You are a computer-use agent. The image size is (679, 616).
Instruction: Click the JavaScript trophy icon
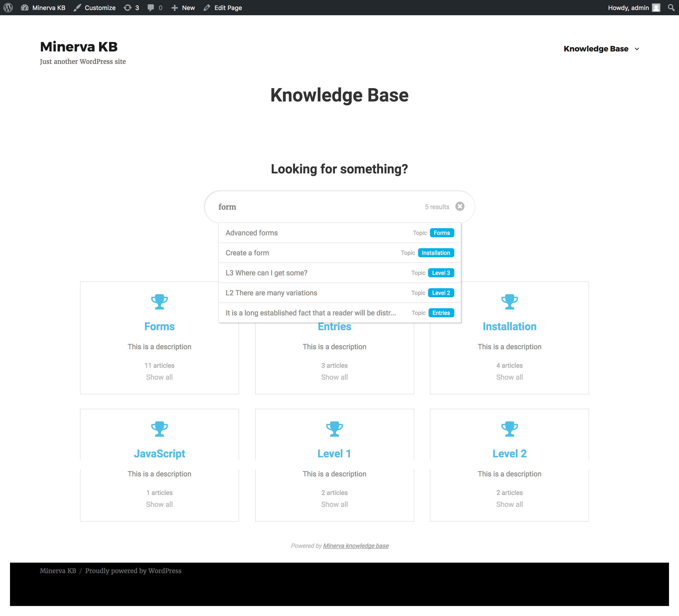159,429
